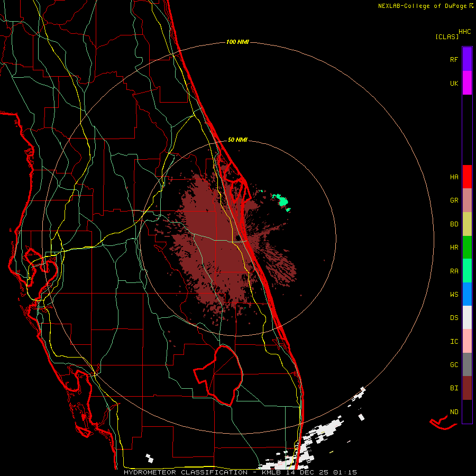This screenshot has height=476, width=476.
Task: Click the 50 NMI range ring label
Action: coord(237,140)
